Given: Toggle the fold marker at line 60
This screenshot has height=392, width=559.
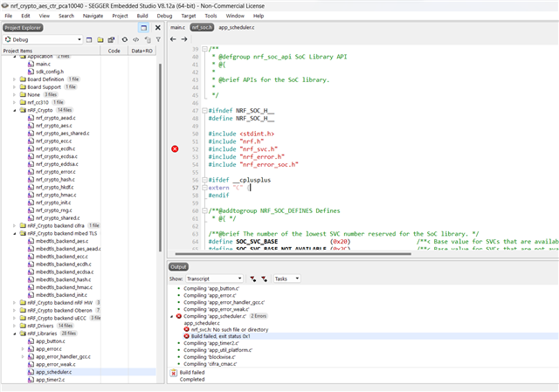Looking at the screenshot, I should pos(204,210).
